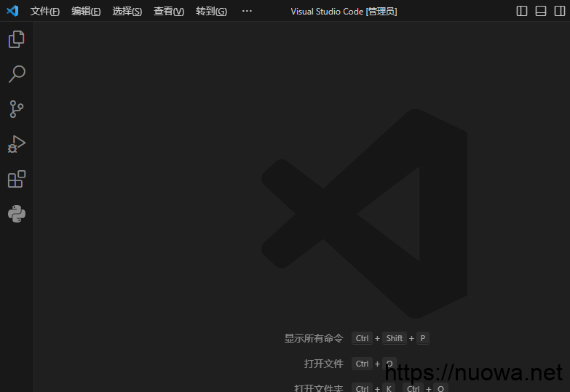
Task: Toggle the secondary side bar layout
Action: [559, 11]
